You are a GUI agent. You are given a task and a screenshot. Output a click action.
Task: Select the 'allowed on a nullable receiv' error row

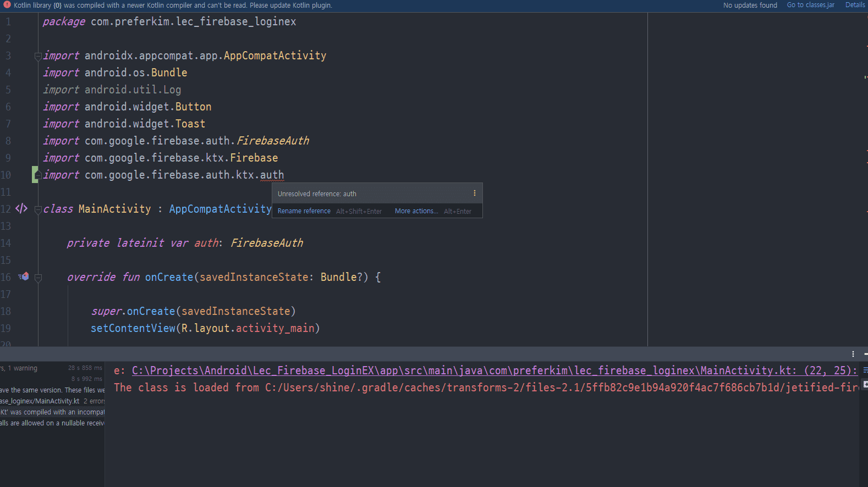tap(52, 423)
